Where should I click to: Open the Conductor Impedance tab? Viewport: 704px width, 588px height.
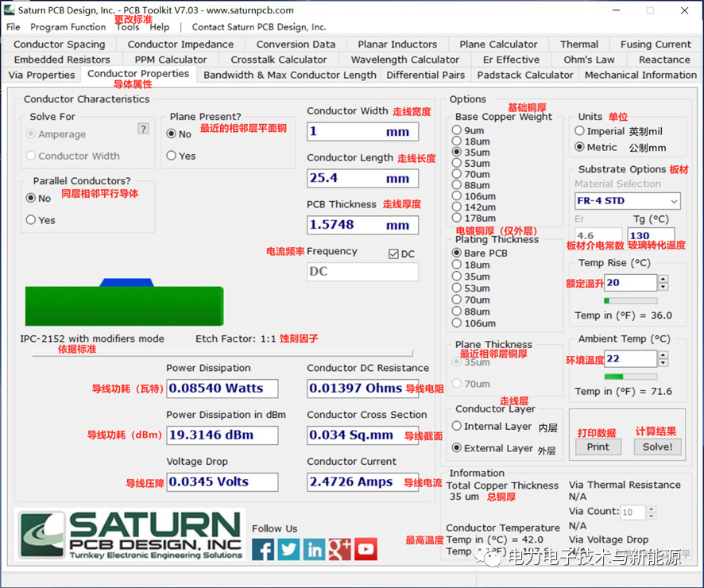click(180, 44)
